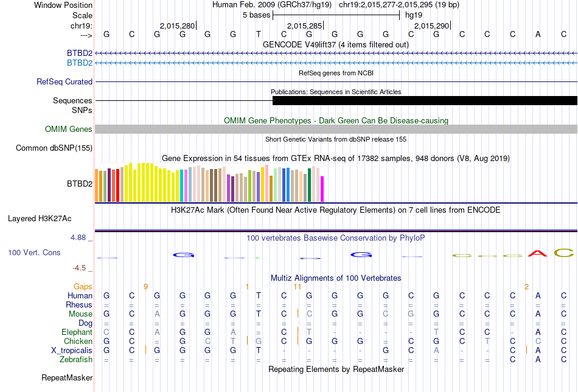578x392 pixels.
Task: Click the gray OMIM Genes bar
Action: click(x=336, y=129)
